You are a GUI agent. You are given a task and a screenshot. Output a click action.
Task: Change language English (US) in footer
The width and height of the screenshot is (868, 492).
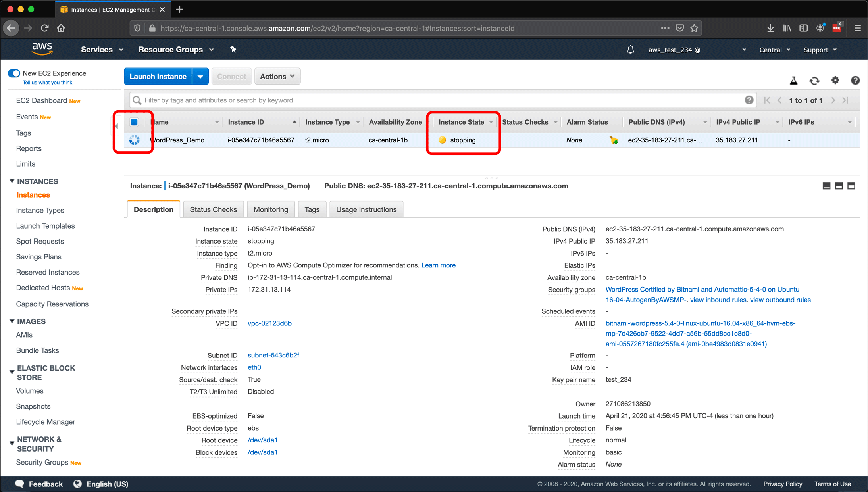(101, 484)
